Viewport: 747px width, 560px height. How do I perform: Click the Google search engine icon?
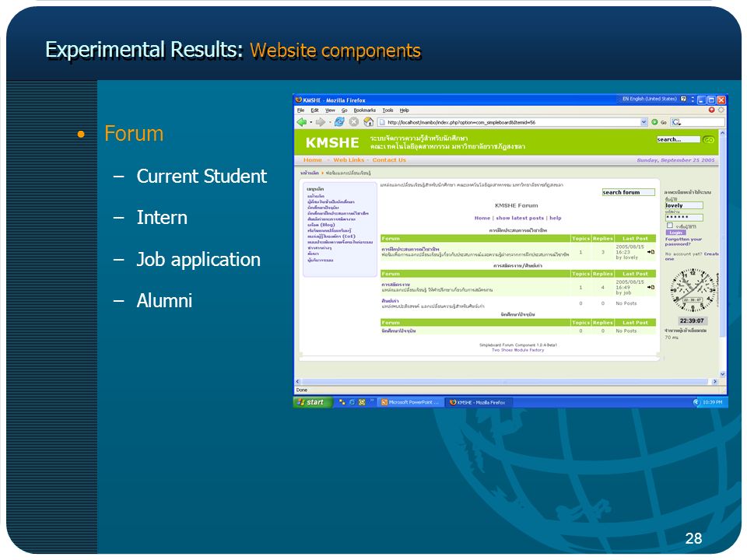point(675,122)
